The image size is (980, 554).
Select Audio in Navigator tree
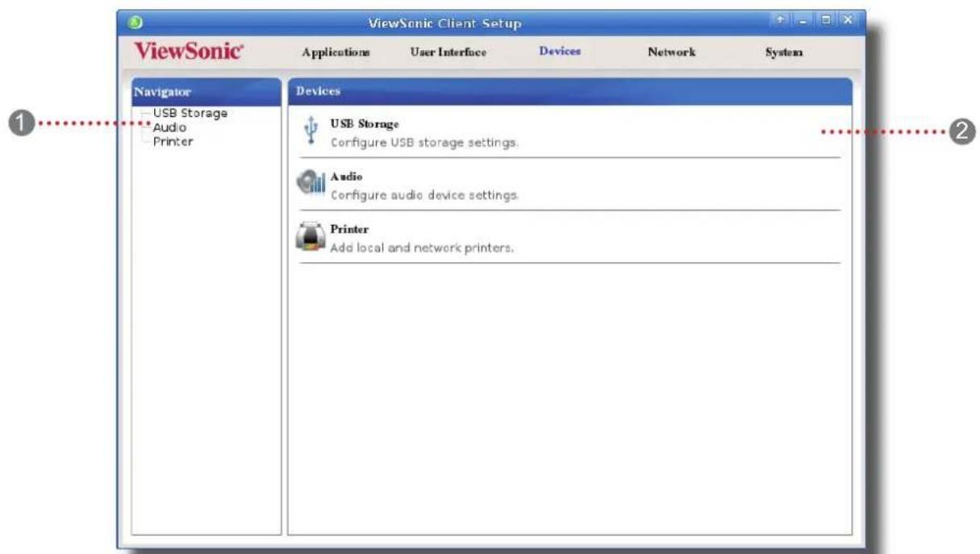click(x=169, y=127)
